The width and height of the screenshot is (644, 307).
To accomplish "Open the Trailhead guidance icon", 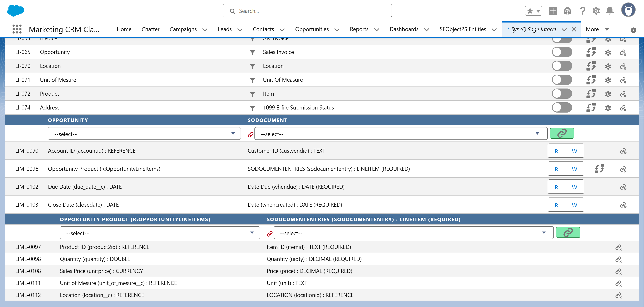I will (x=567, y=11).
